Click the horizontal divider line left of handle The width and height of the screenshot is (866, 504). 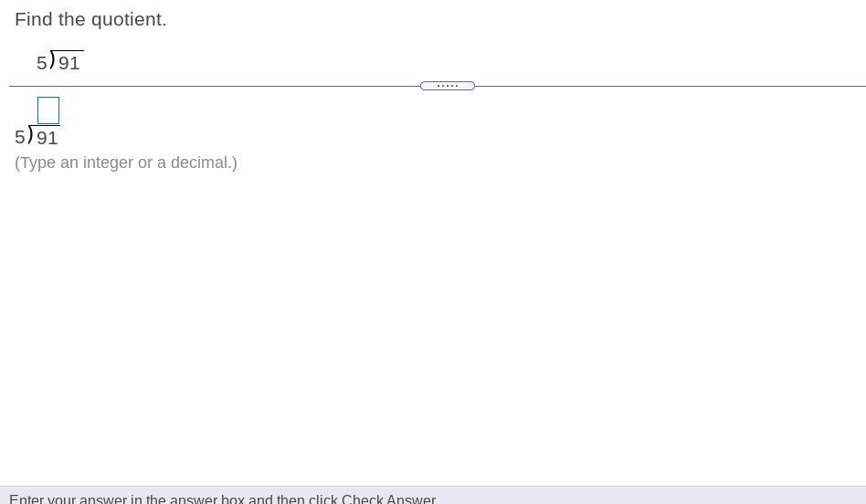coord(215,86)
